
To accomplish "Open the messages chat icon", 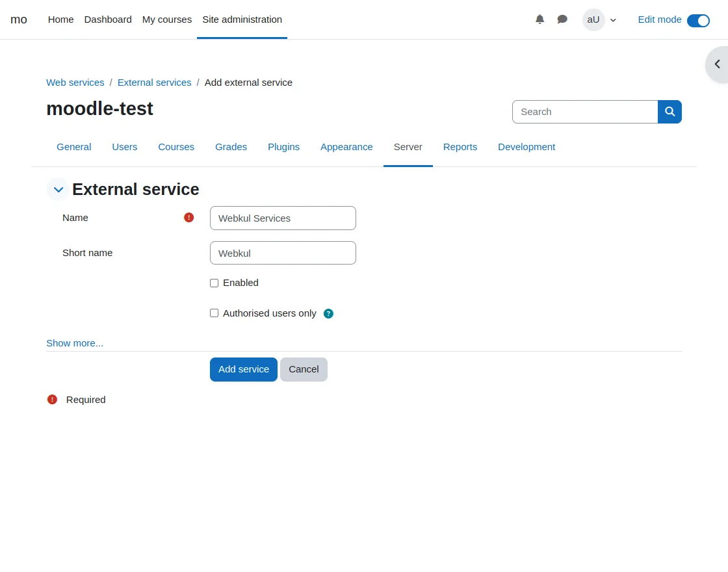I will tap(562, 19).
